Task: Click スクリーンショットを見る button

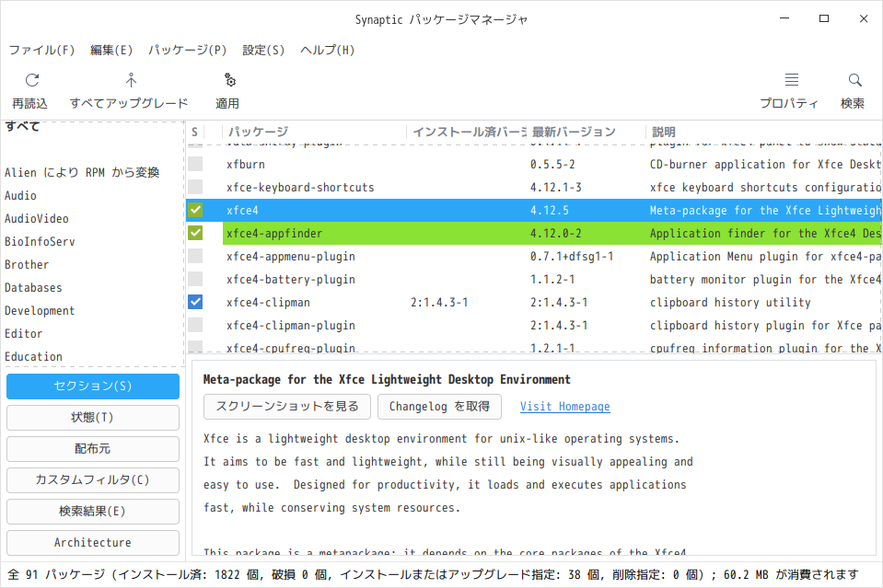Action: (x=287, y=407)
